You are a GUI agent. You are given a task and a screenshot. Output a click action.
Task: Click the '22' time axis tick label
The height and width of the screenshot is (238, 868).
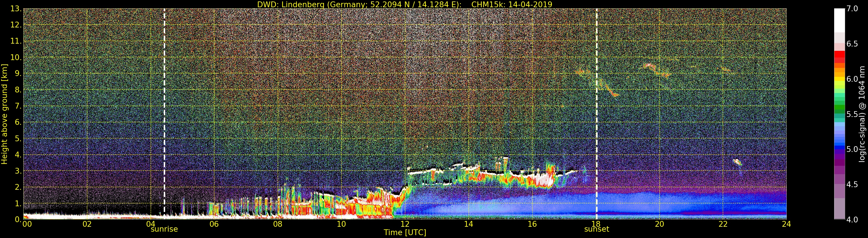click(x=723, y=224)
